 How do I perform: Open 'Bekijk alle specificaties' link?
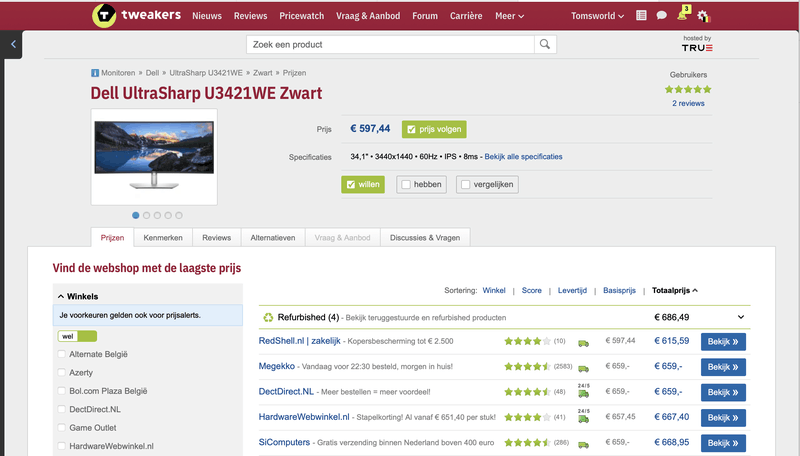coord(523,157)
